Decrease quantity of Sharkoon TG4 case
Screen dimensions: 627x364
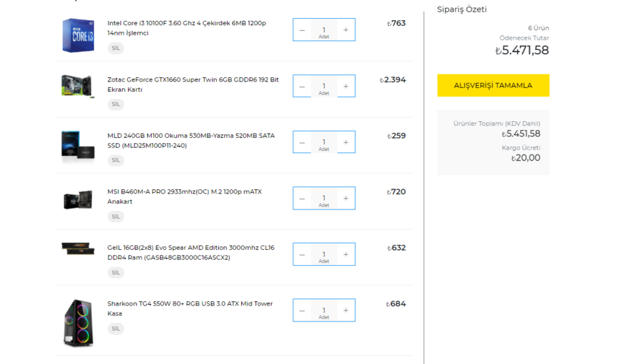pyautogui.click(x=302, y=310)
